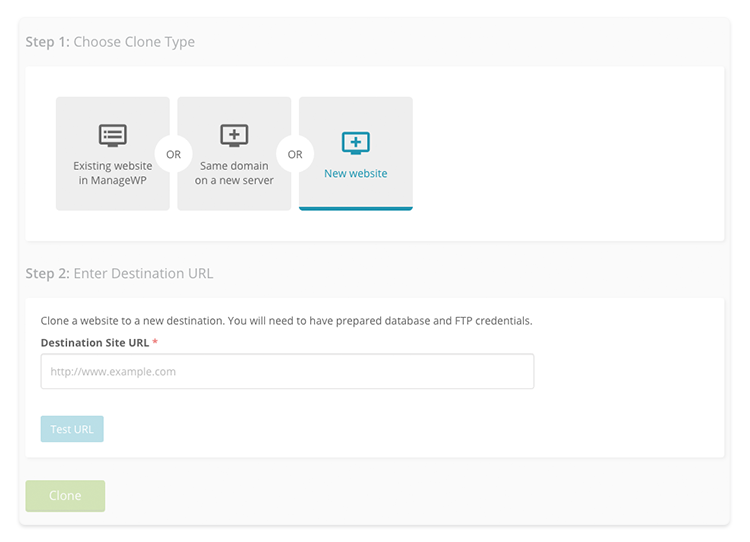Click the blue New website monitor icon
750x542 pixels.
click(355, 143)
